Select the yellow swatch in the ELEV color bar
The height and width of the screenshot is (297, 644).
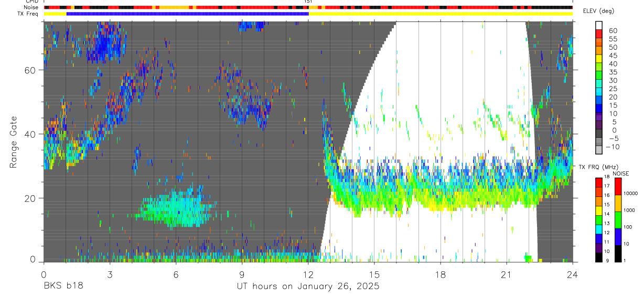point(599,59)
